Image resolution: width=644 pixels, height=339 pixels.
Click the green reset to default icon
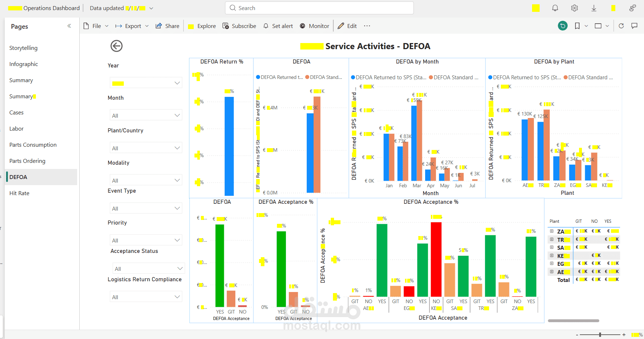[x=563, y=26]
